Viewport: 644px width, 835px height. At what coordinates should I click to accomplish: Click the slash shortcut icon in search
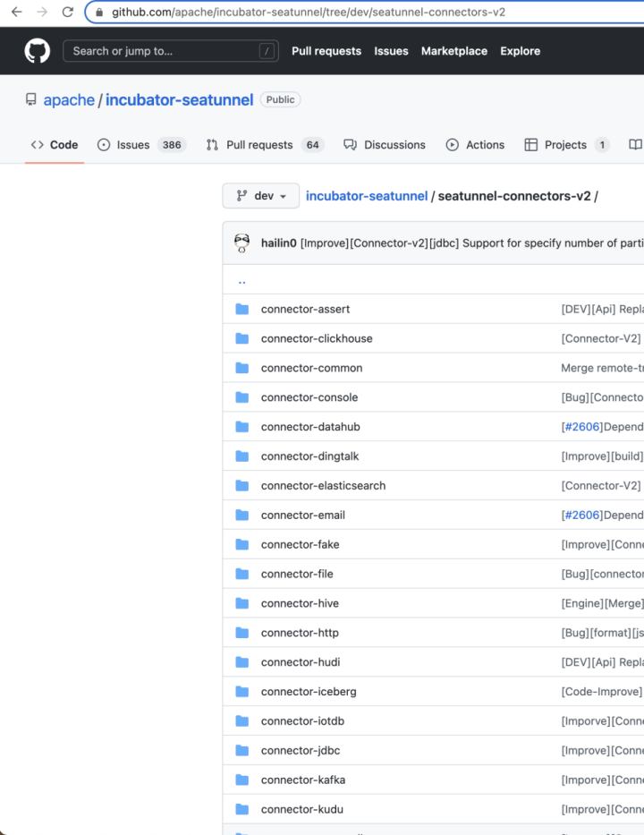click(267, 51)
